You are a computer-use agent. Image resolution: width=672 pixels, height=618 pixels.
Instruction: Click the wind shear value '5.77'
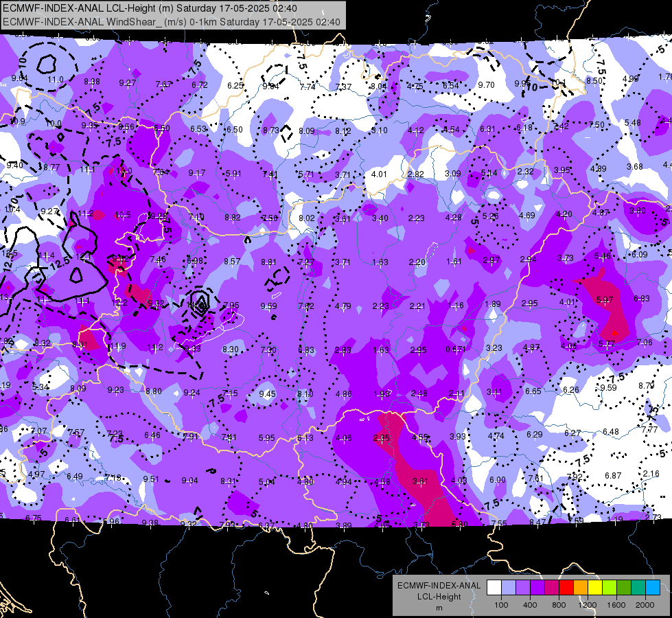click(606, 343)
